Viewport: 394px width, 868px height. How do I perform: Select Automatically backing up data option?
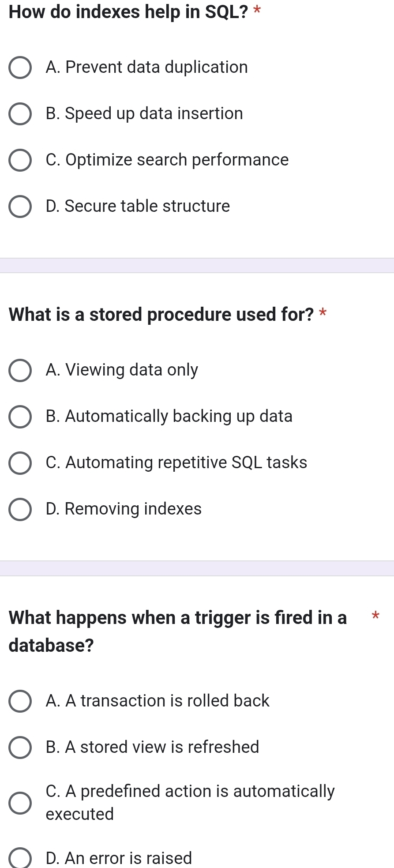20,417
